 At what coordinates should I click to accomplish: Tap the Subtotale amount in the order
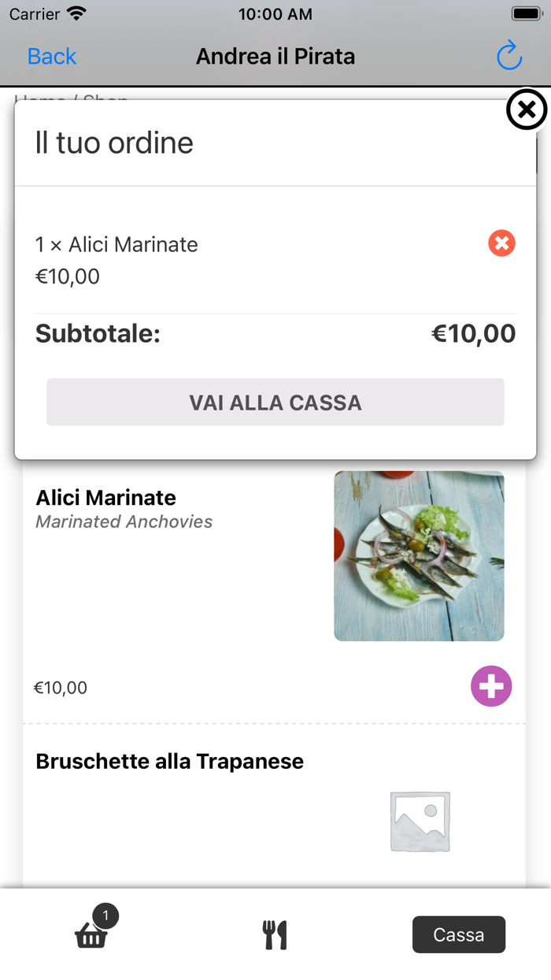pos(473,334)
